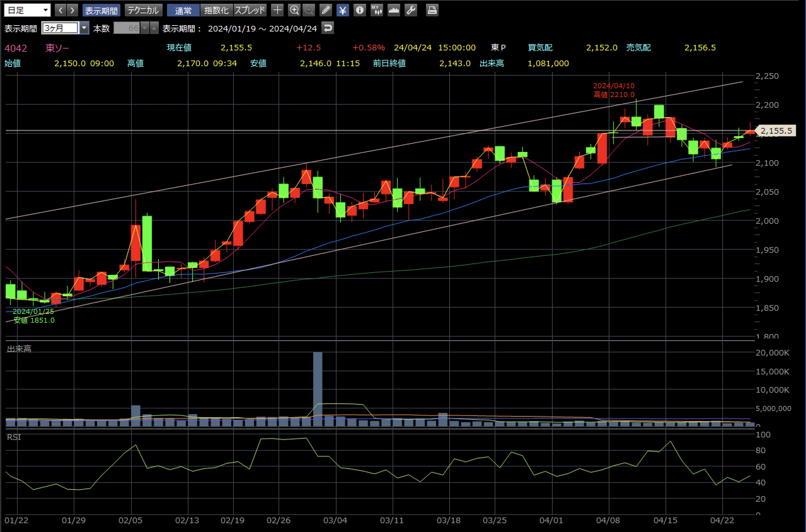Click the previous chart arrow button
Image resolution: width=806 pixels, height=532 pixels.
pos(60,10)
